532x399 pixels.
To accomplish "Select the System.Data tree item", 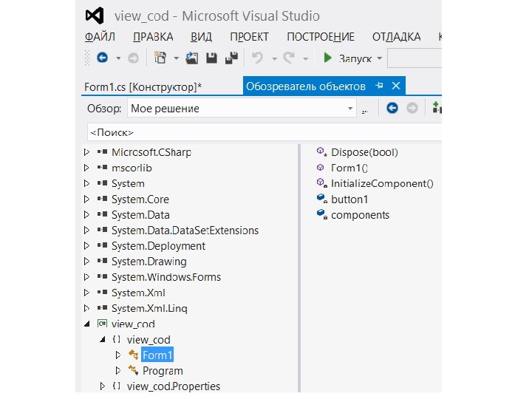I will pyautogui.click(x=140, y=215).
